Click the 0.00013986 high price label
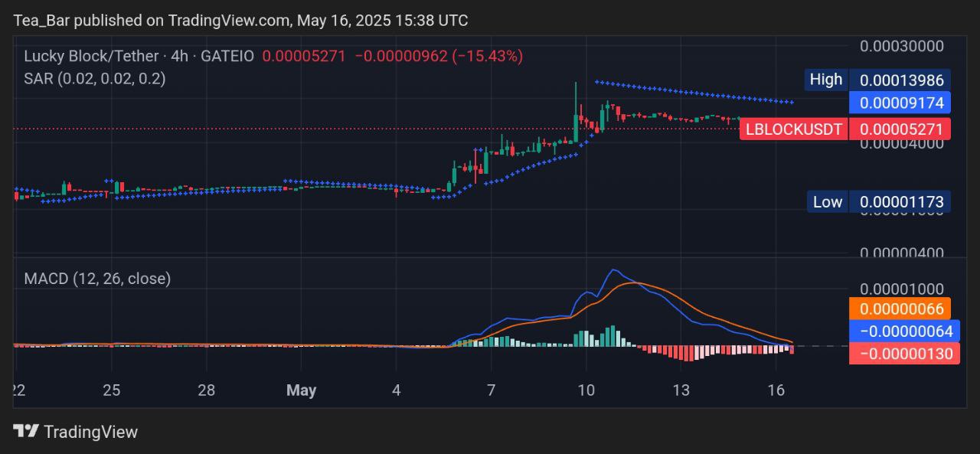Viewport: 980px width, 454px height. click(x=901, y=80)
